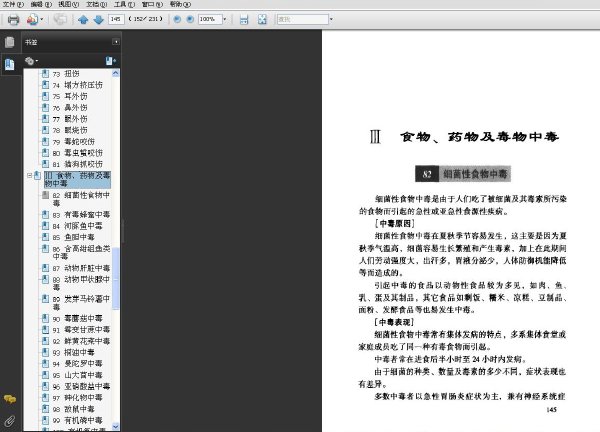Open the 帮助 (Help) menu
The width and height of the screenshot is (600, 432).
coord(180,4)
